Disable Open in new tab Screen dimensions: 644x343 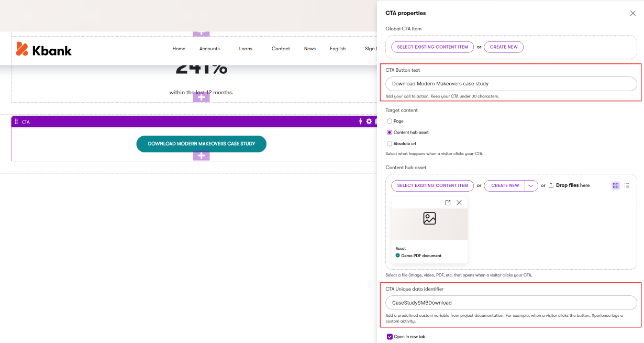click(x=390, y=336)
